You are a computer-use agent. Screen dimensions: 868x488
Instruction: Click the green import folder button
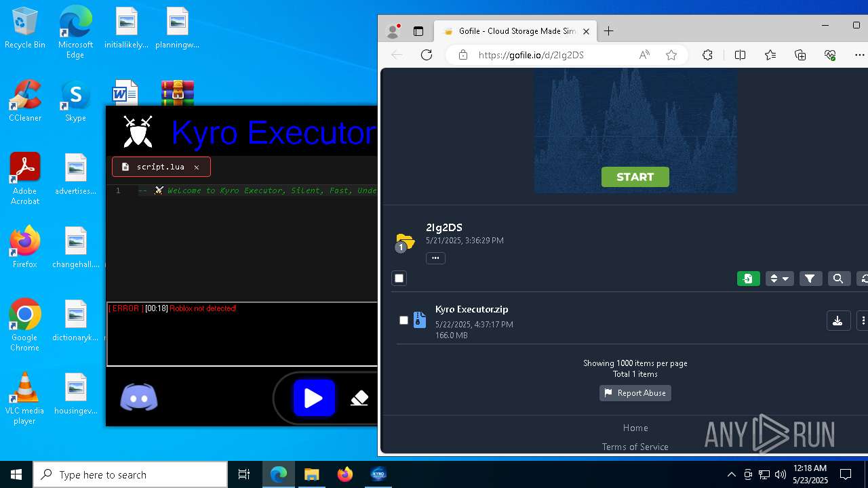(x=748, y=279)
